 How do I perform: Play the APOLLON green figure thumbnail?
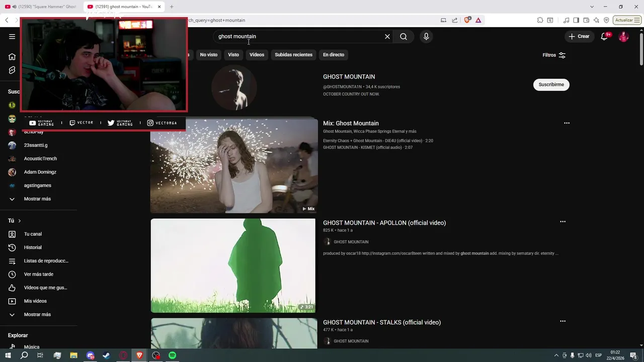pyautogui.click(x=233, y=265)
